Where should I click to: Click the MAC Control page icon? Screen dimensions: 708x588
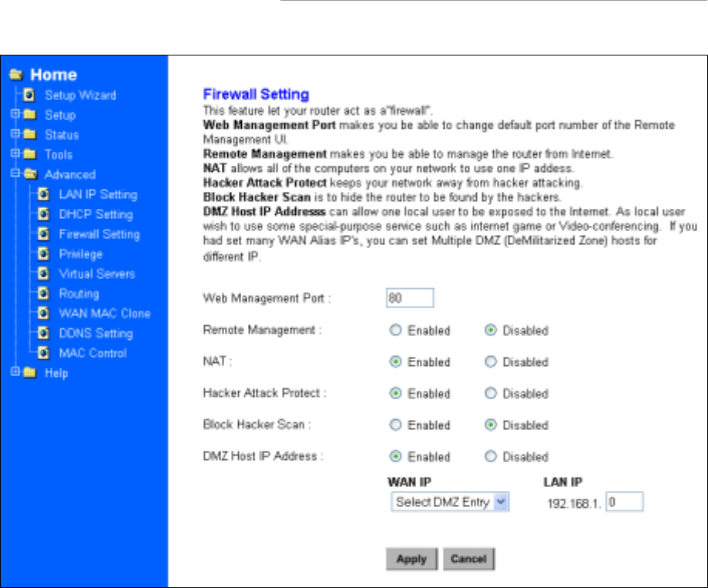pos(43,353)
